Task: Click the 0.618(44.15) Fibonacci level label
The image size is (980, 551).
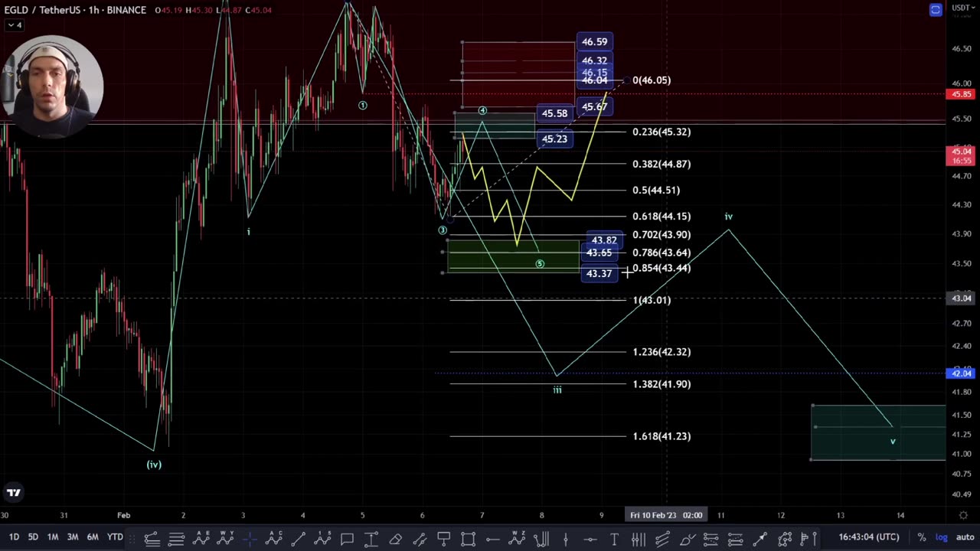Action: [661, 217]
